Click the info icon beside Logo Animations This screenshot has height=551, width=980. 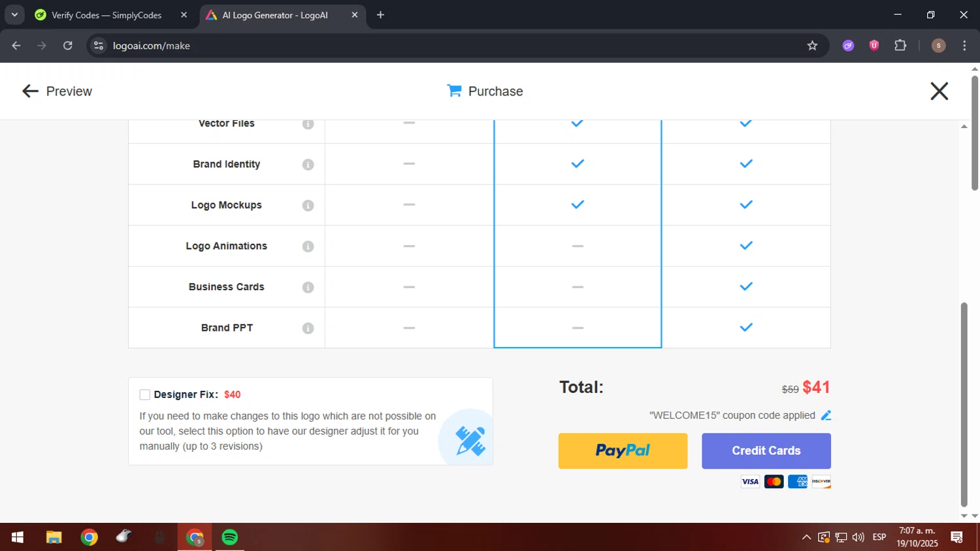(308, 246)
